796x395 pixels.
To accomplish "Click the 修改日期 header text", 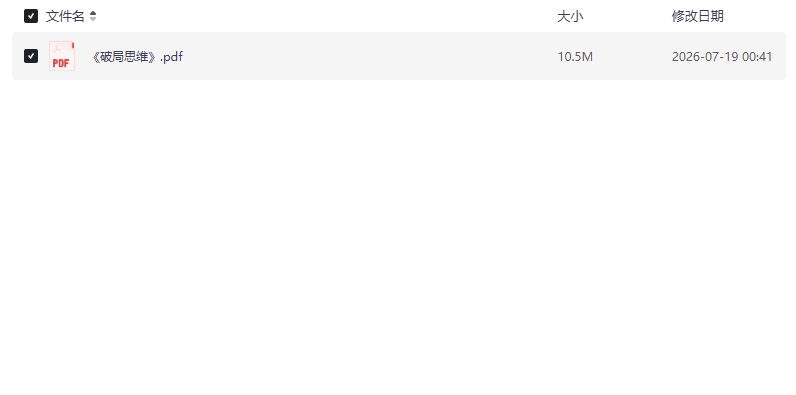I will [698, 16].
